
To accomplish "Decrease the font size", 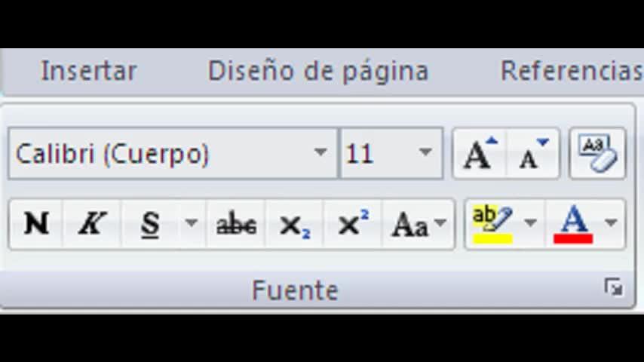I will (533, 154).
